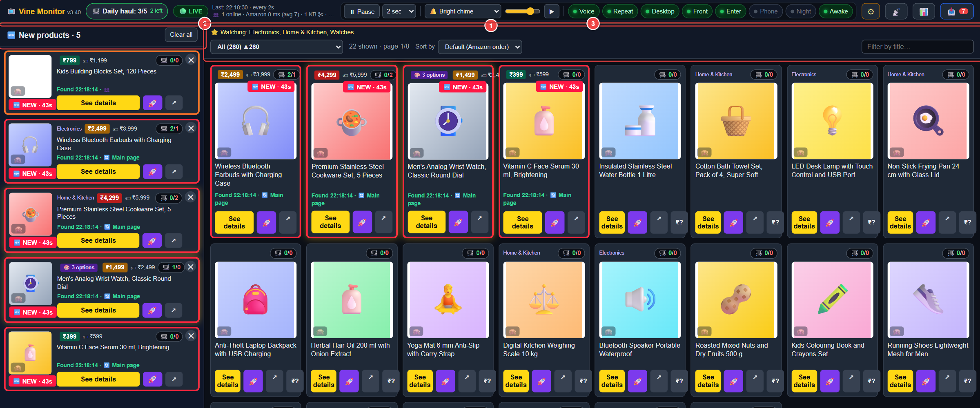
Task: Open settings via the gear icon
Action: [871, 11]
